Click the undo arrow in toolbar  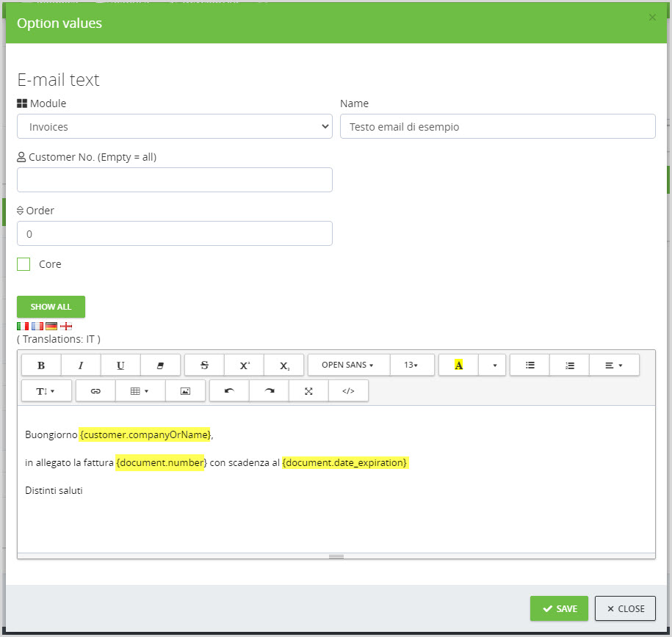pos(229,391)
